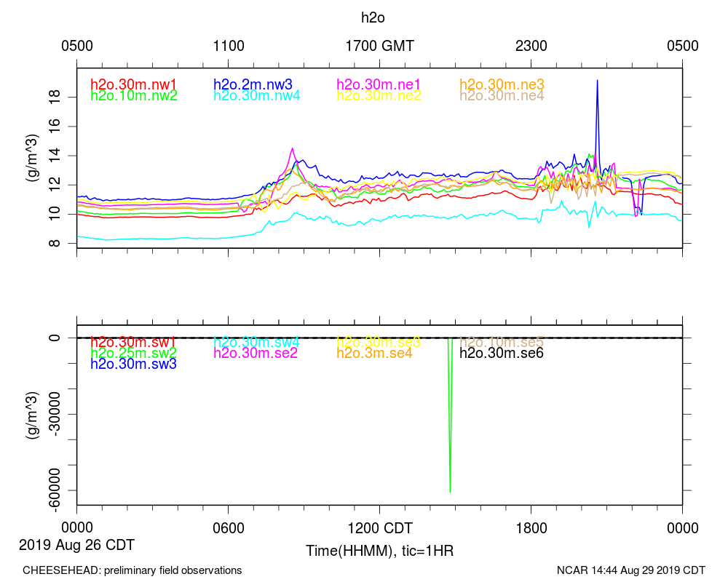Click the magenta peak near 14 g/m^3

[292, 149]
